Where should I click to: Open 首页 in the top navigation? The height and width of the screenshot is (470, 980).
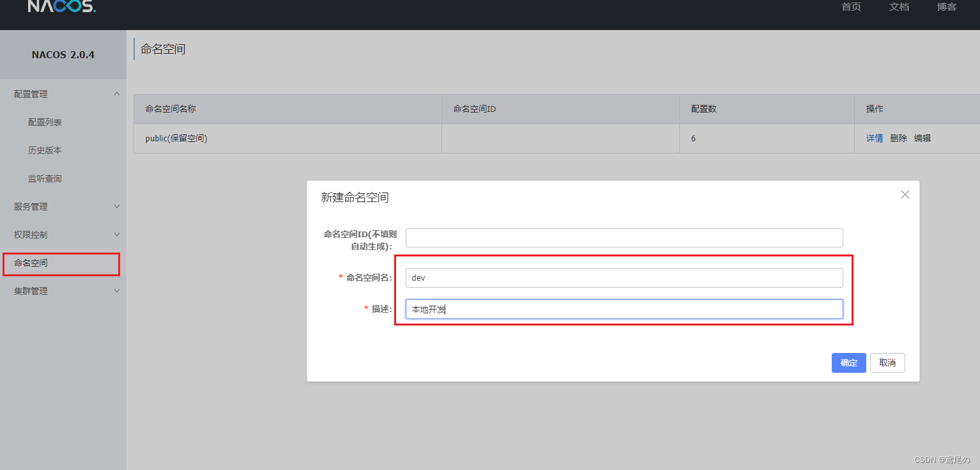click(851, 7)
